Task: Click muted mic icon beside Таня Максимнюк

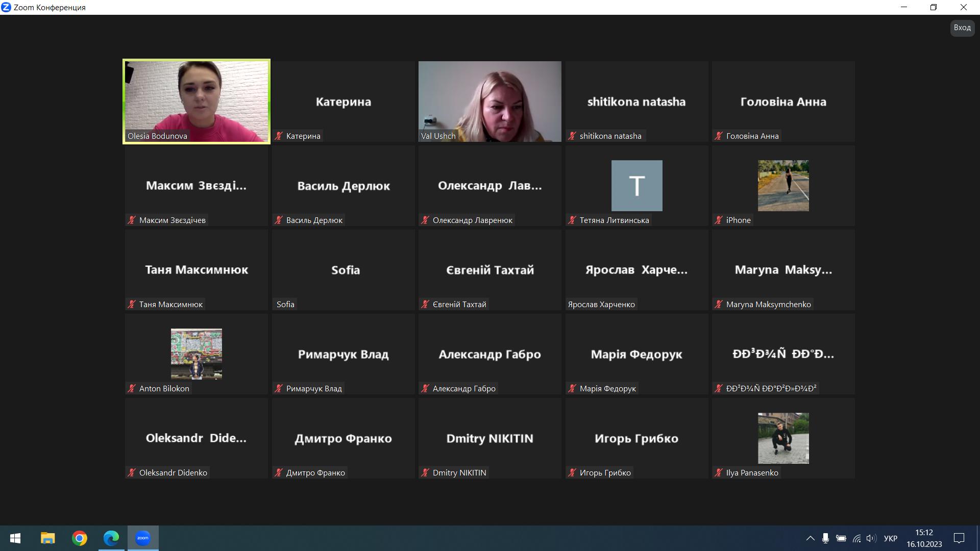Action: pyautogui.click(x=132, y=304)
